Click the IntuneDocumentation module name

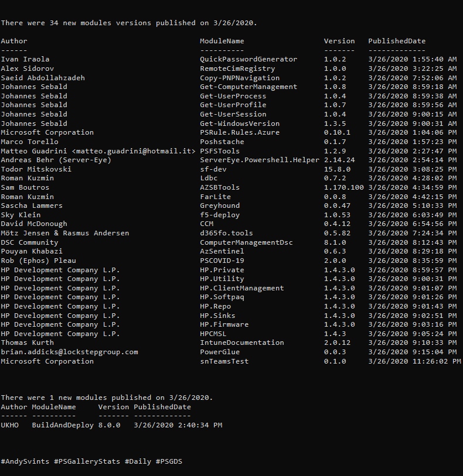pyautogui.click(x=242, y=343)
